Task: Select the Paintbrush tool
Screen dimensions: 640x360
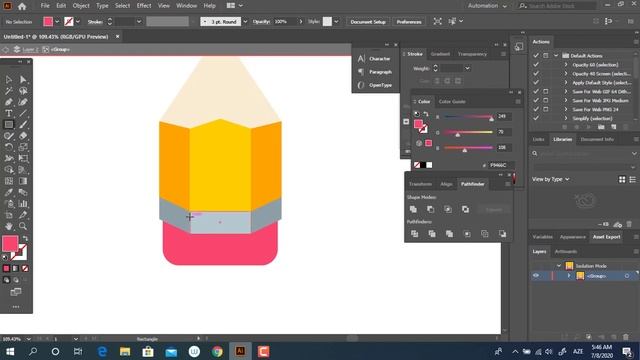Action: click(x=23, y=124)
